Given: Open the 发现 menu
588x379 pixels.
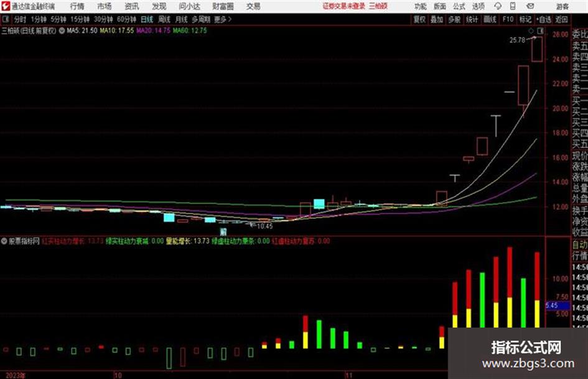Looking at the screenshot, I should coord(159,6).
